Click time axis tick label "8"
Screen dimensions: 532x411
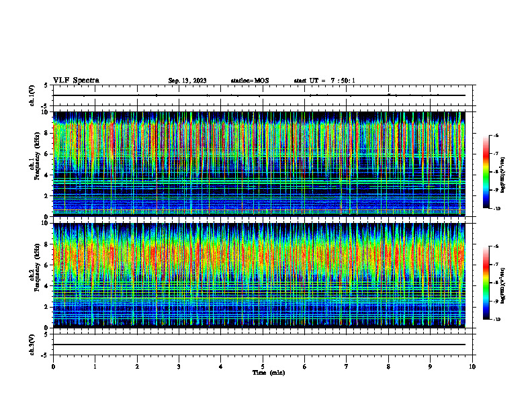tap(388, 367)
